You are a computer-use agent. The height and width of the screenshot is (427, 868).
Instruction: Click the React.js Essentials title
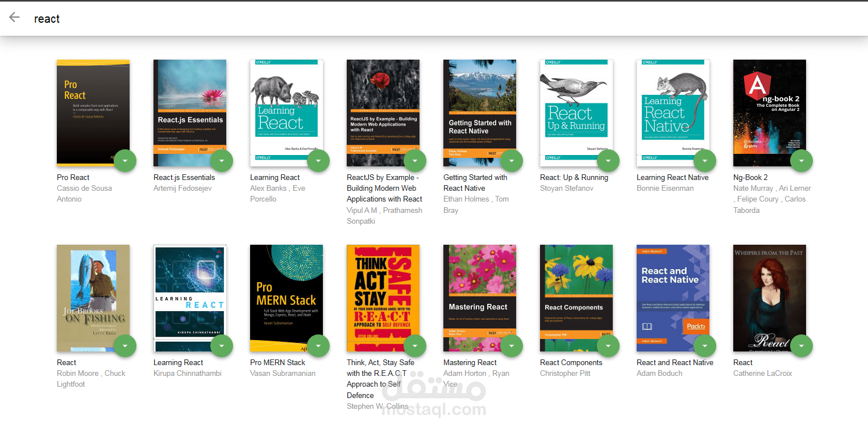tap(184, 177)
